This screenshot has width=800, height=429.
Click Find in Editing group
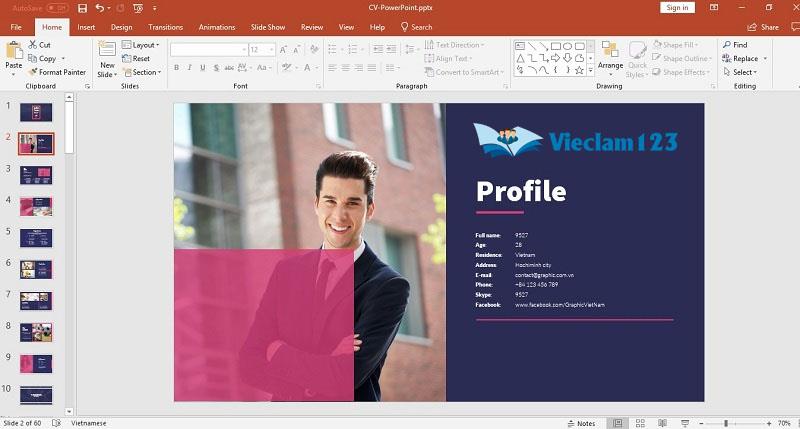pyautogui.click(x=735, y=45)
